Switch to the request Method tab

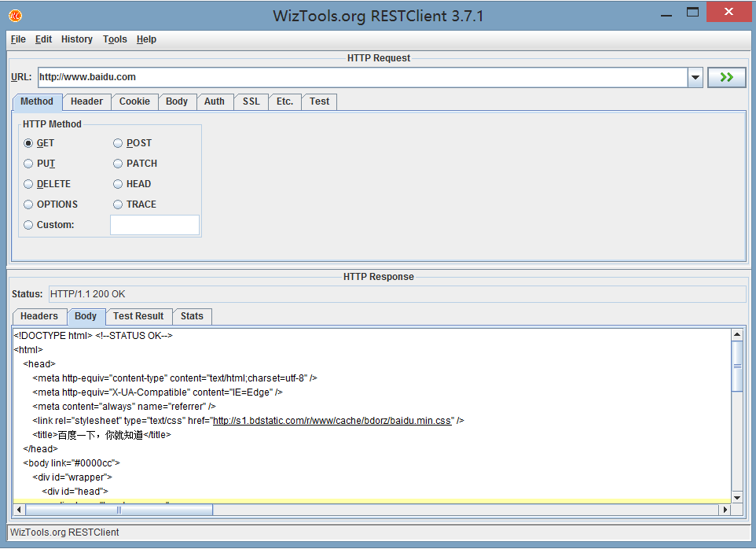point(37,101)
